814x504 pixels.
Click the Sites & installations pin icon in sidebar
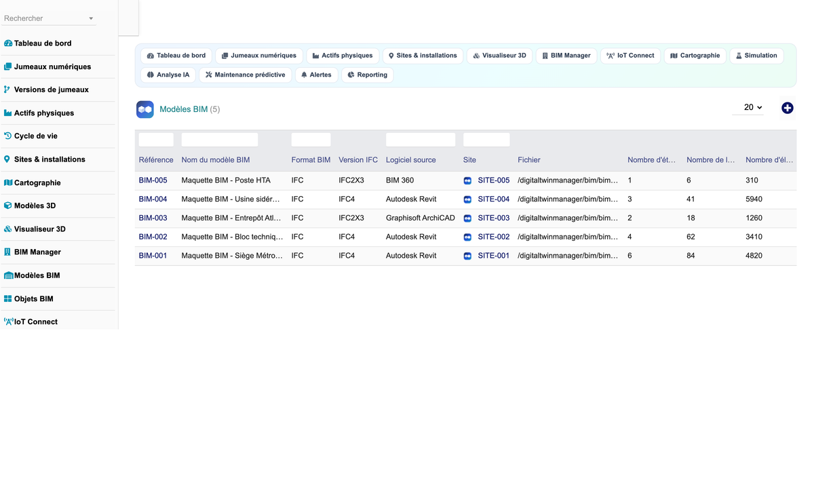click(x=7, y=159)
